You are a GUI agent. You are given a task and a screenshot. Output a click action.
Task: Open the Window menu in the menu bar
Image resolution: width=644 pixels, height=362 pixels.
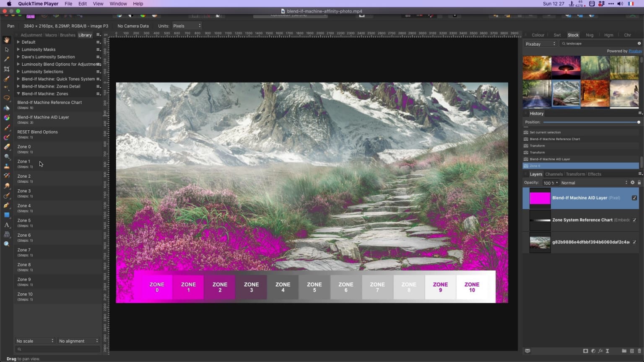[x=118, y=4]
